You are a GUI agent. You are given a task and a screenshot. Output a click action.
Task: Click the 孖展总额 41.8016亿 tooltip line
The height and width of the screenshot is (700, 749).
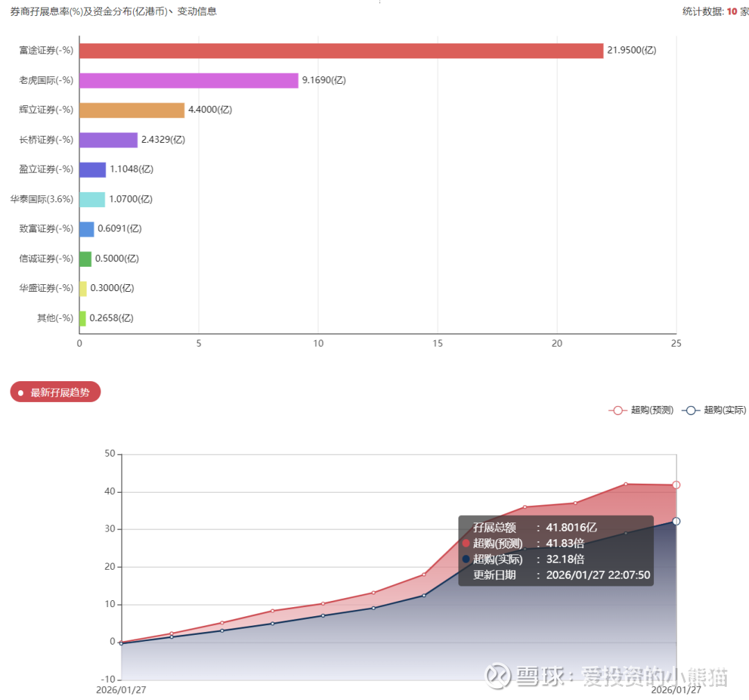tap(535, 527)
